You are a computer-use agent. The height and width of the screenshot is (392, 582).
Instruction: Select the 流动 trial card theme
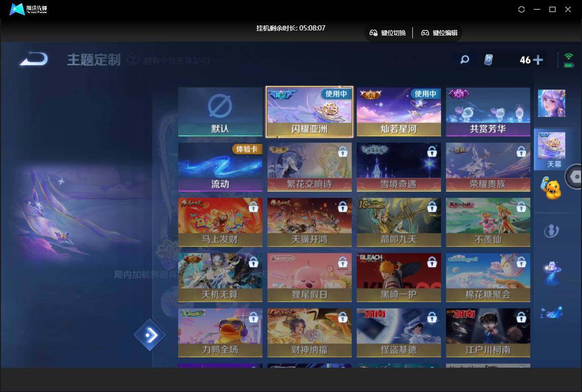click(220, 167)
